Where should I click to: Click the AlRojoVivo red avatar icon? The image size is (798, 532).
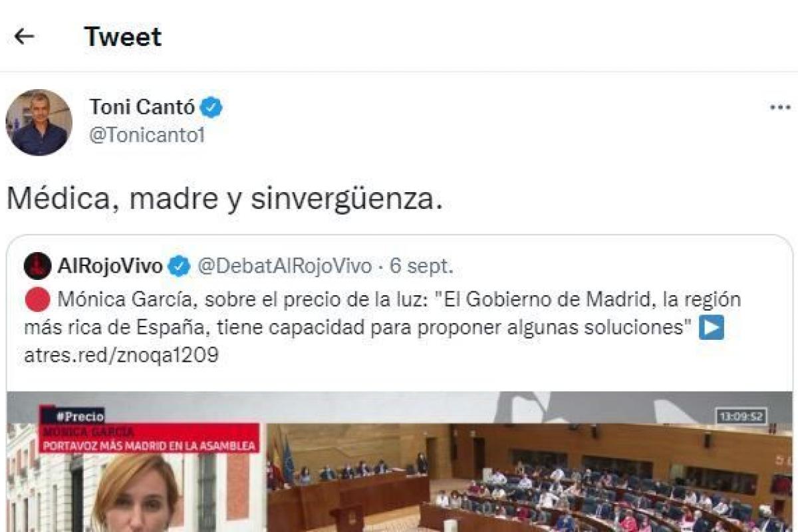[x=38, y=267]
